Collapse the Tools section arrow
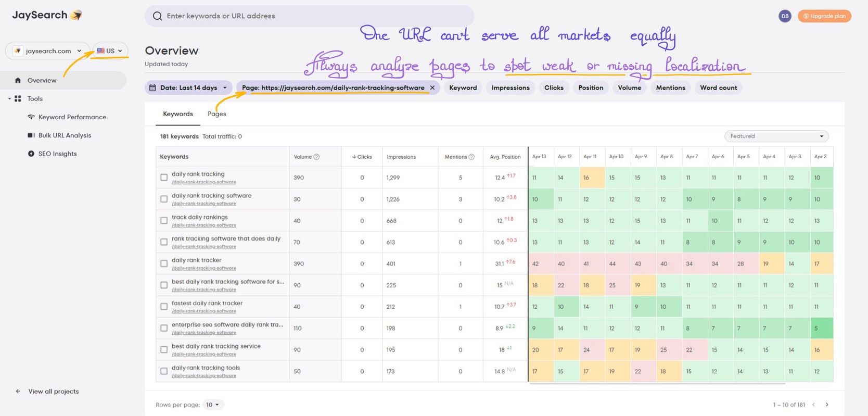Image resolution: width=868 pixels, height=416 pixels. tap(9, 98)
